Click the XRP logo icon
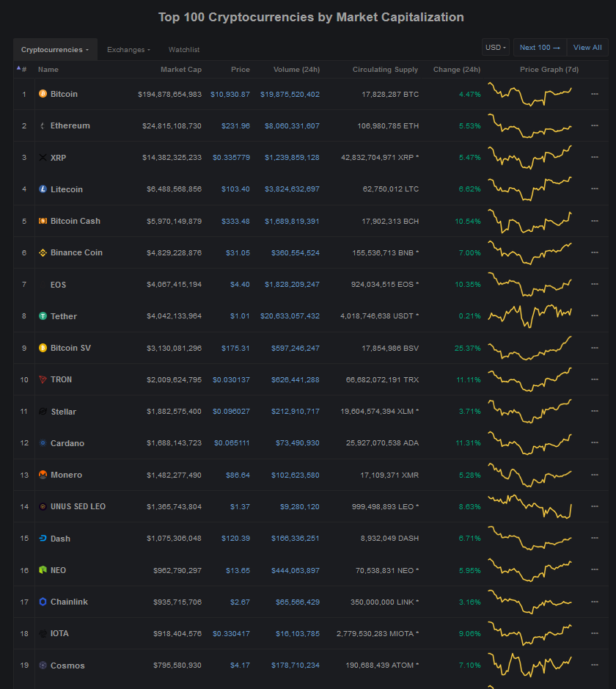Screen dimensions: 616x689 [x=43, y=157]
